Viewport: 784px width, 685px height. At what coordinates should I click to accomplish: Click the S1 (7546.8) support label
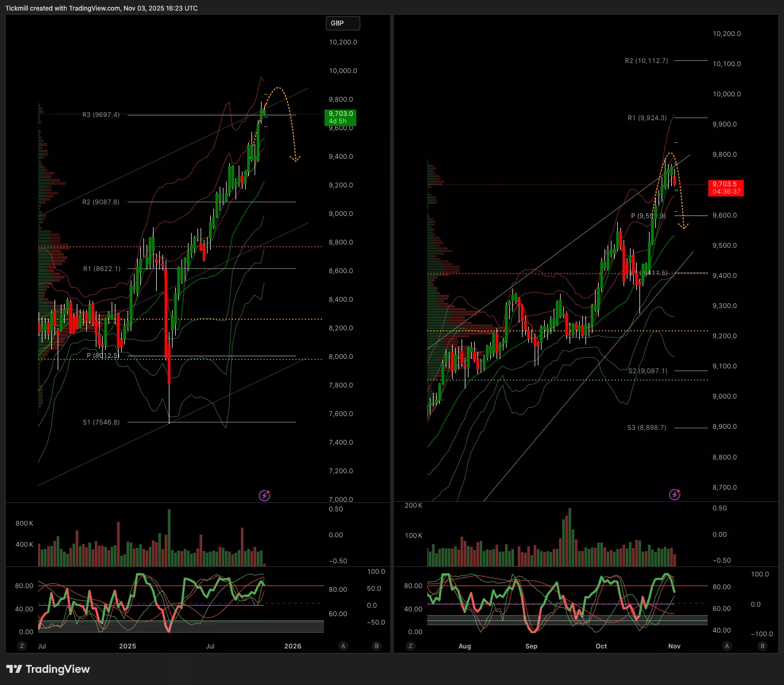point(101,422)
